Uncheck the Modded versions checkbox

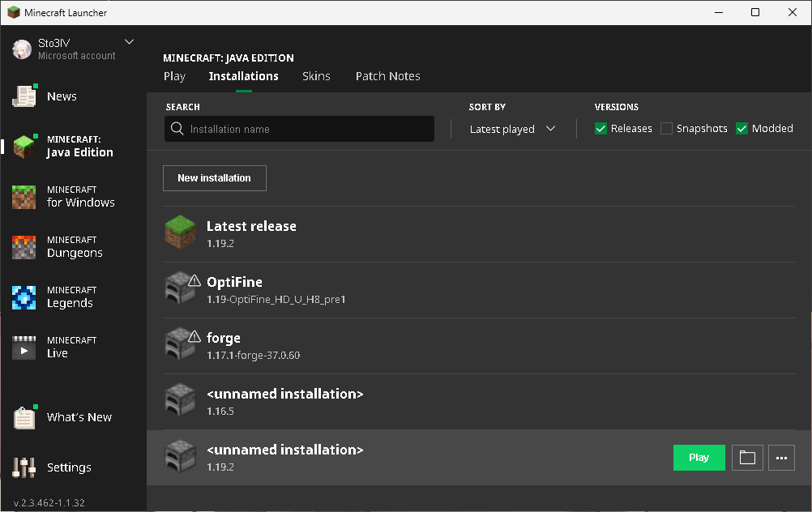tap(741, 128)
